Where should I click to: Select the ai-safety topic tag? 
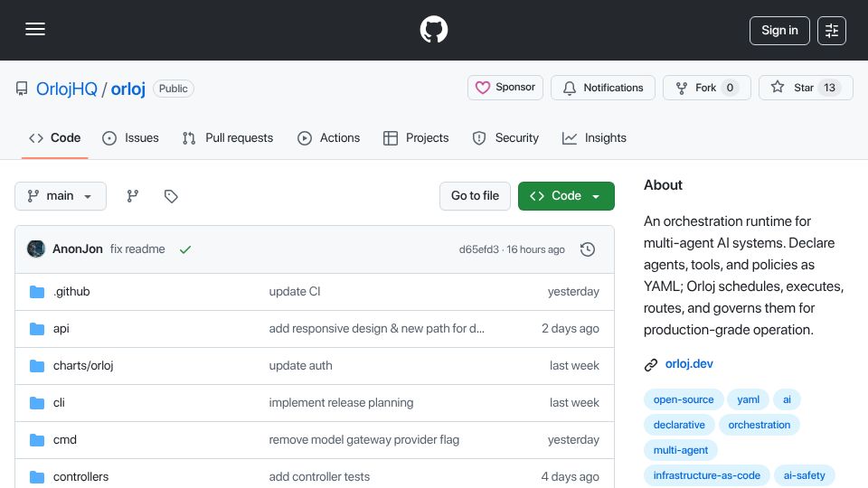[804, 475]
